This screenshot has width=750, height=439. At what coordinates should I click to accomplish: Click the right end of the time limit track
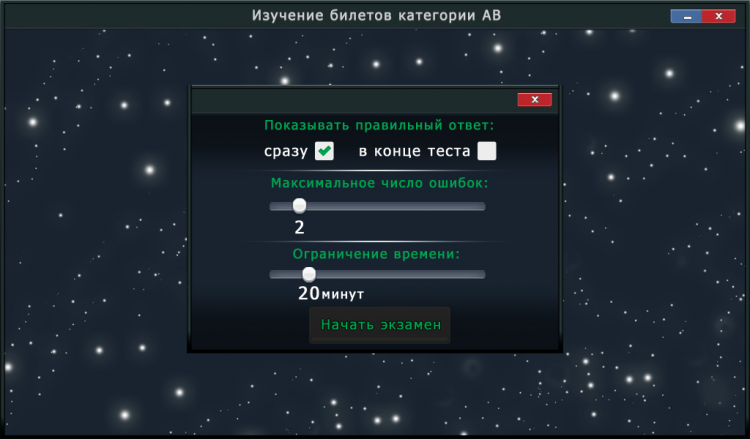482,274
